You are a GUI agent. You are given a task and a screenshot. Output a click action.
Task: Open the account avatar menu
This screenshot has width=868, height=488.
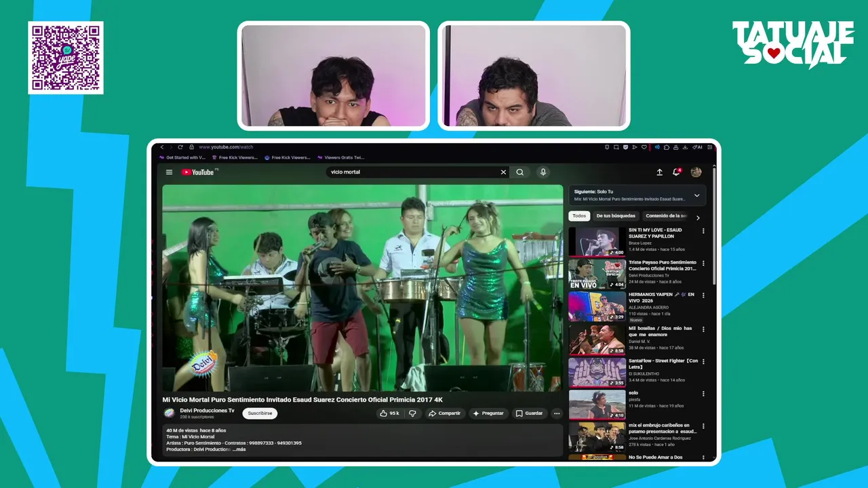coord(696,172)
